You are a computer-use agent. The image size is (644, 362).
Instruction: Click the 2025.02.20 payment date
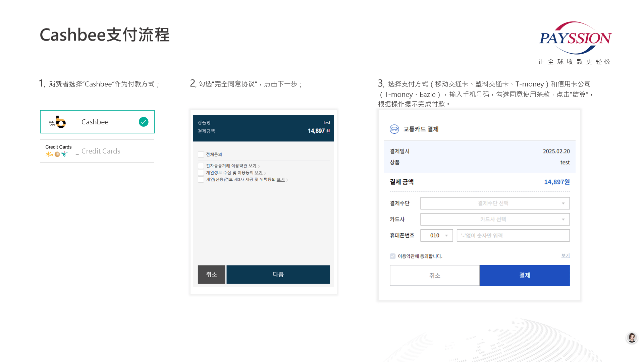556,152
